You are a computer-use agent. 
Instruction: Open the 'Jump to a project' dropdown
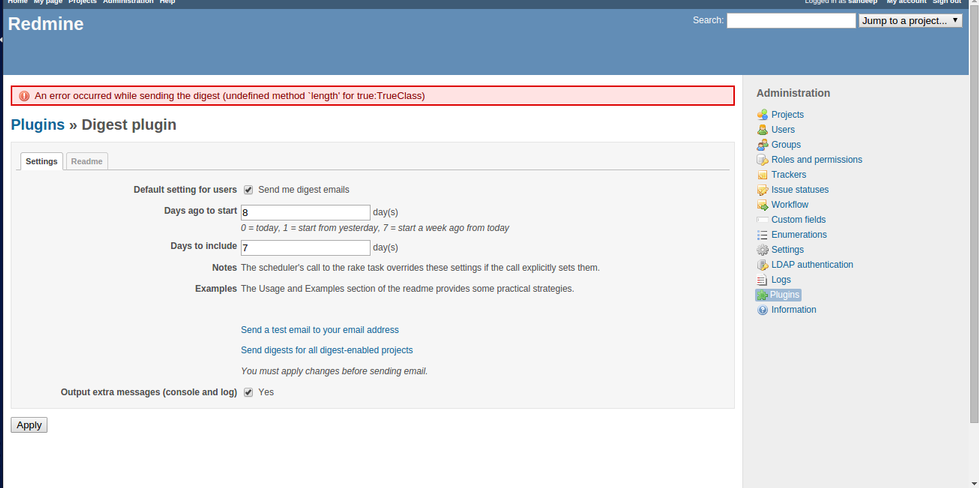tap(910, 20)
